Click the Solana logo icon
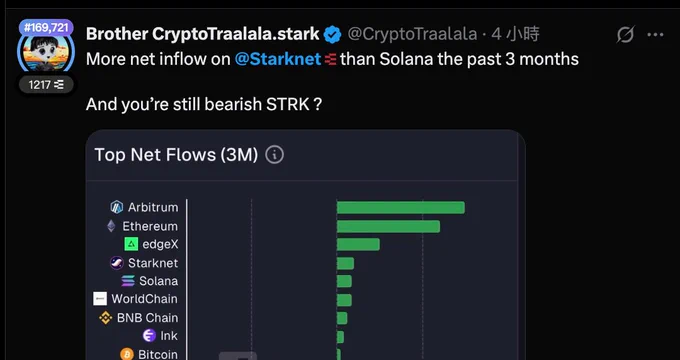This screenshot has height=360, width=680. coord(128,281)
